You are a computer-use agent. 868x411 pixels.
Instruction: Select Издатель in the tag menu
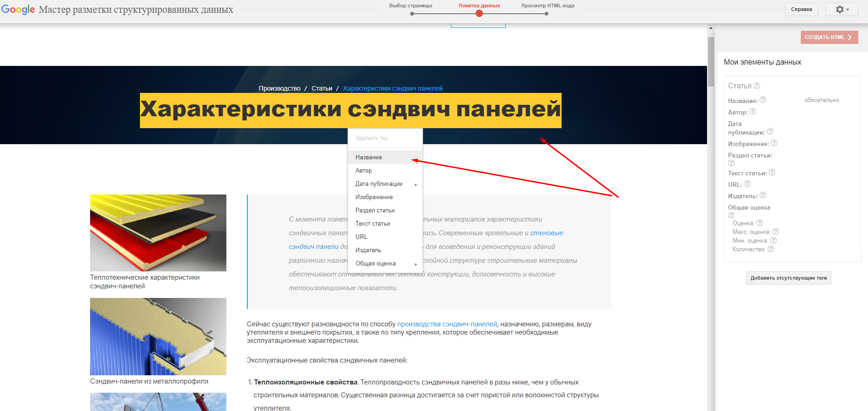pos(385,250)
